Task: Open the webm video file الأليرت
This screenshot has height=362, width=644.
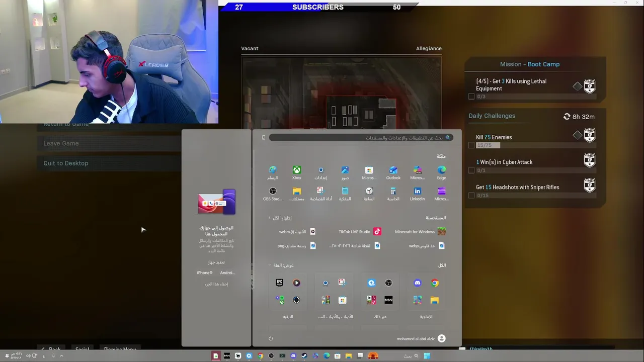Action: (x=297, y=232)
